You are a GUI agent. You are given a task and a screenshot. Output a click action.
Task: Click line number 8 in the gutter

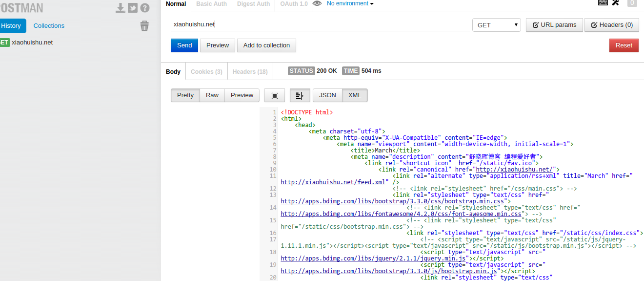(275, 157)
